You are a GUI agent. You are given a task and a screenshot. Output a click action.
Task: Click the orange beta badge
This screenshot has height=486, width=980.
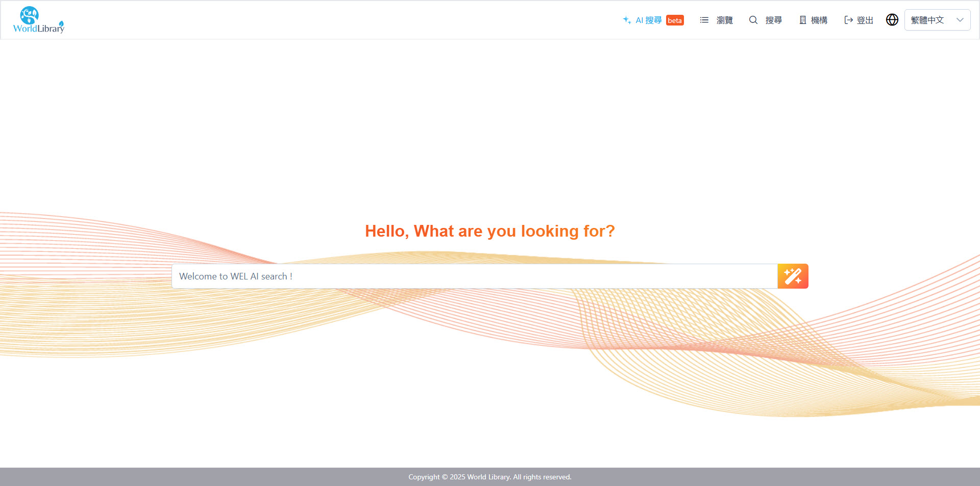(675, 20)
